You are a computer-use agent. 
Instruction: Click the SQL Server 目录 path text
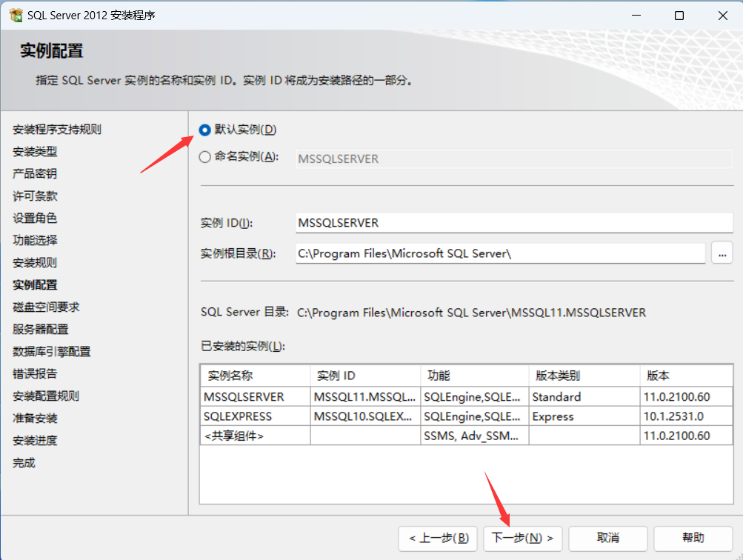[471, 313]
